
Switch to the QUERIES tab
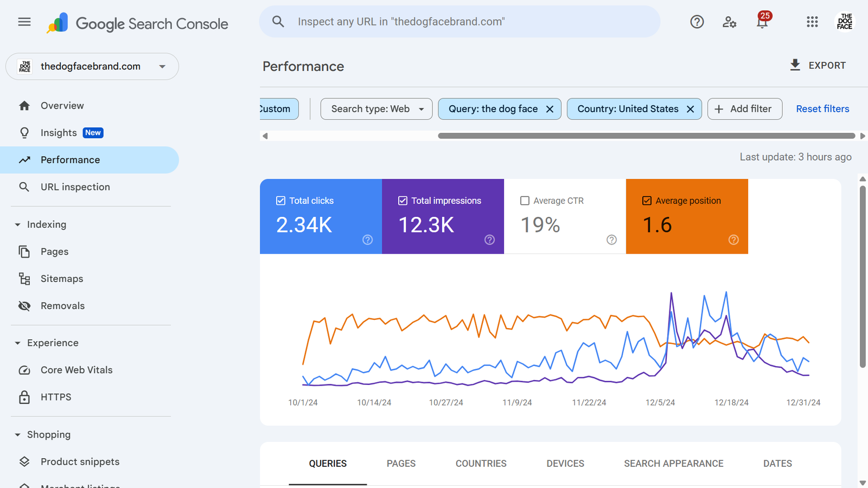328,464
